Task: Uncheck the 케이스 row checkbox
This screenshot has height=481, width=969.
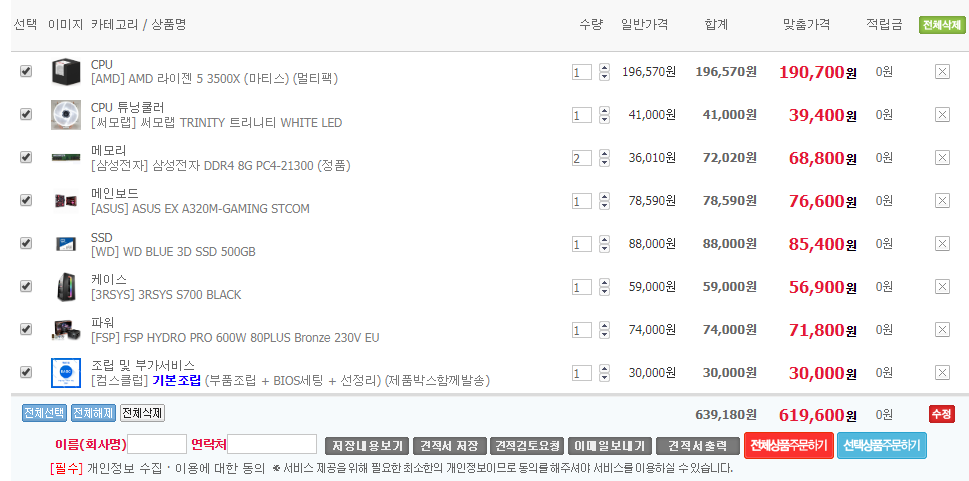Action: 26,286
